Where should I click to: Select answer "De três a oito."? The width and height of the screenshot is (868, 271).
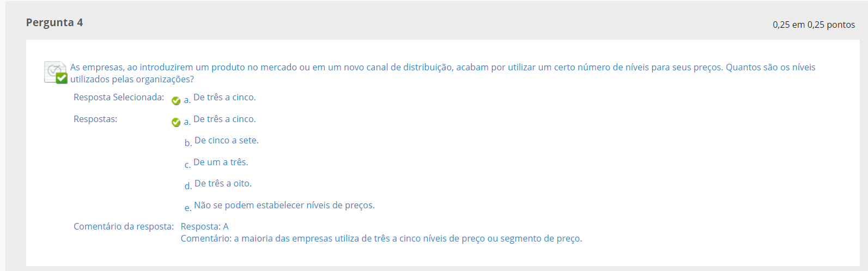[x=223, y=184]
